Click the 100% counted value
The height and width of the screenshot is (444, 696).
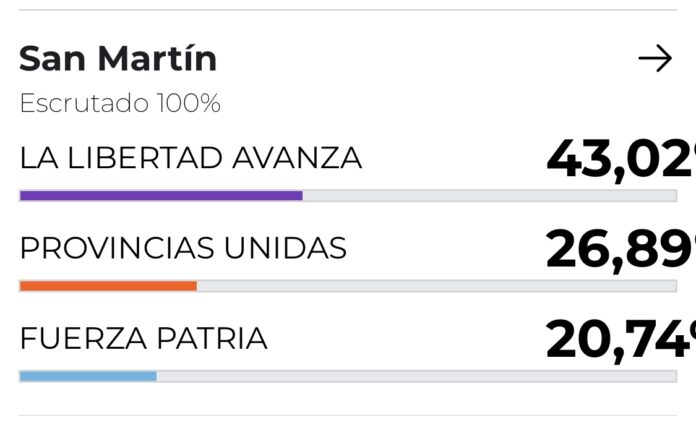coord(187,103)
